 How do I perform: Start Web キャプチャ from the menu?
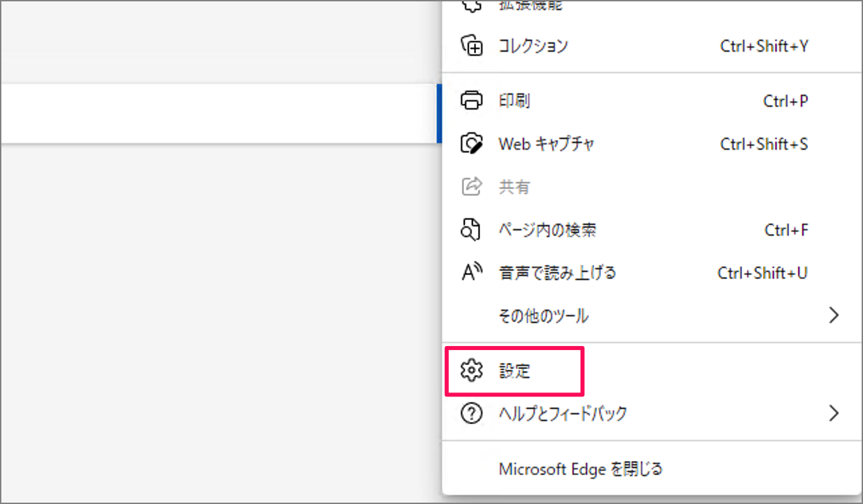pos(546,143)
